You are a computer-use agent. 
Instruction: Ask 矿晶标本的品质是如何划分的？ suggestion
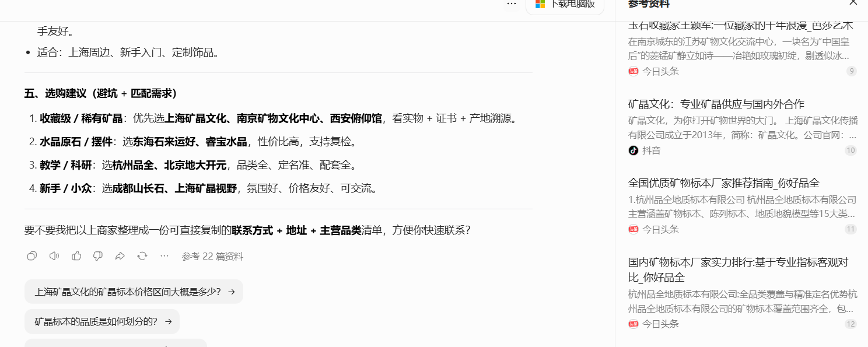(102, 321)
